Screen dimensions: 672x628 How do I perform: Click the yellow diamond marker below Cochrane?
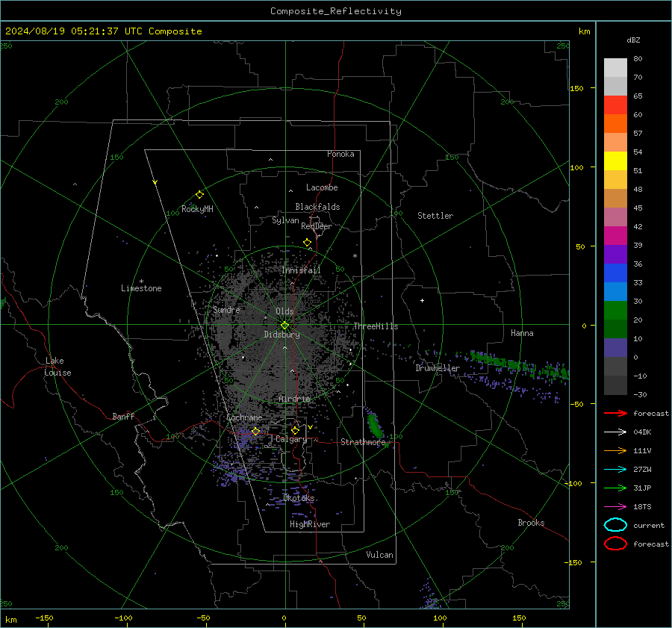(256, 432)
